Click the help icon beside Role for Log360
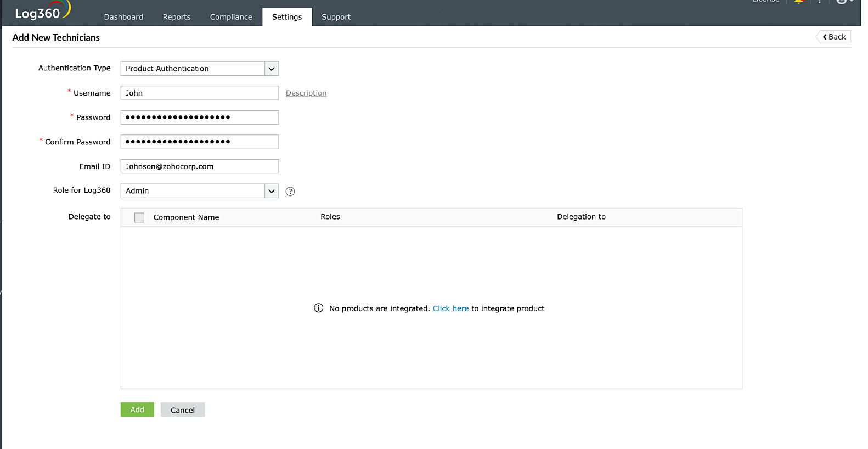The width and height of the screenshot is (868, 449). [x=290, y=192]
